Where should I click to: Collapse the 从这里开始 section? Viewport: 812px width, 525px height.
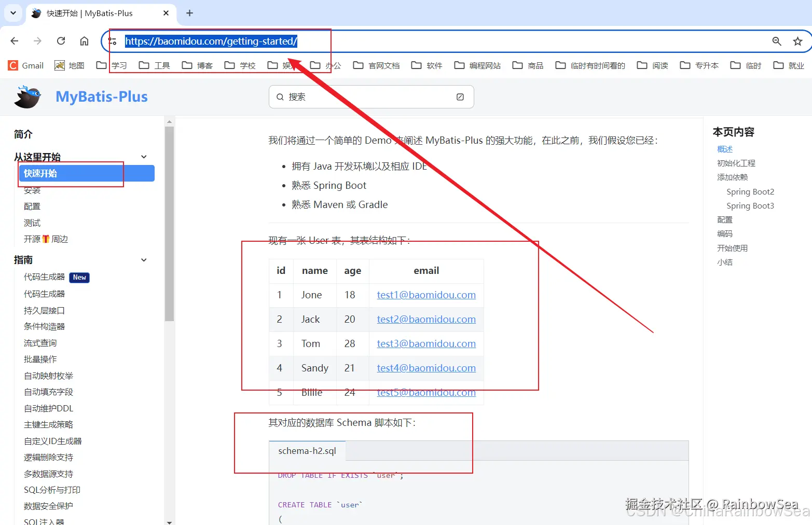144,157
